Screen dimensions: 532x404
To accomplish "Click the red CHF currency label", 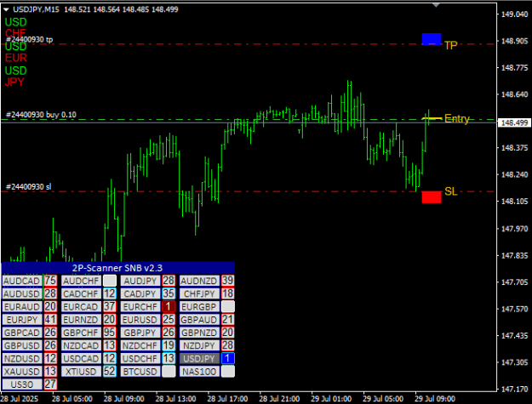I will 15,33.
